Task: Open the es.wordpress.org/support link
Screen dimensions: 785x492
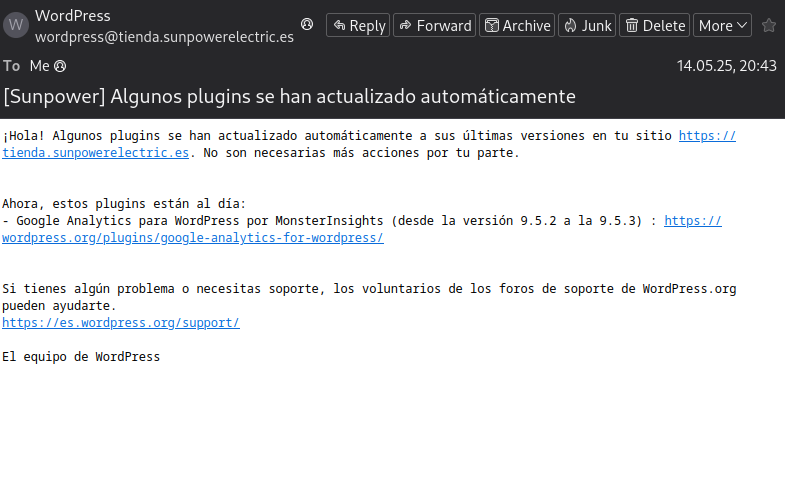Action: 121,323
